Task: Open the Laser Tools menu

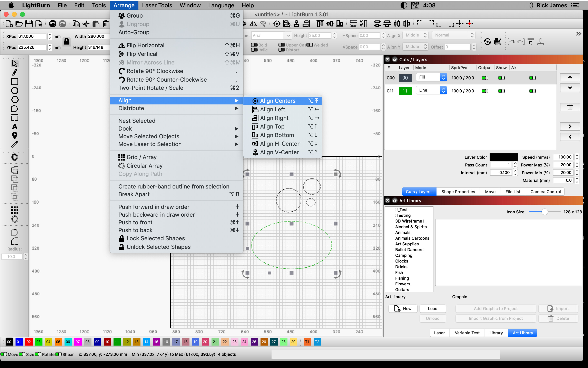Action: pyautogui.click(x=157, y=5)
